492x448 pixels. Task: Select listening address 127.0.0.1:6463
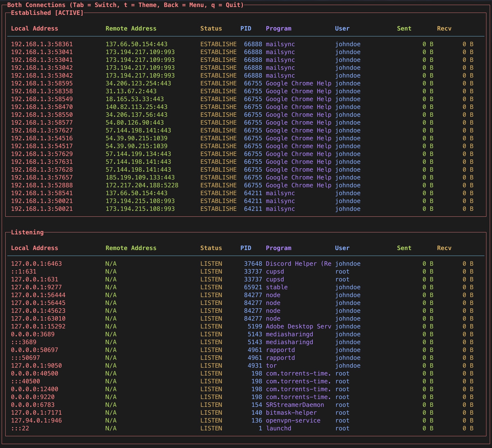[36, 264]
